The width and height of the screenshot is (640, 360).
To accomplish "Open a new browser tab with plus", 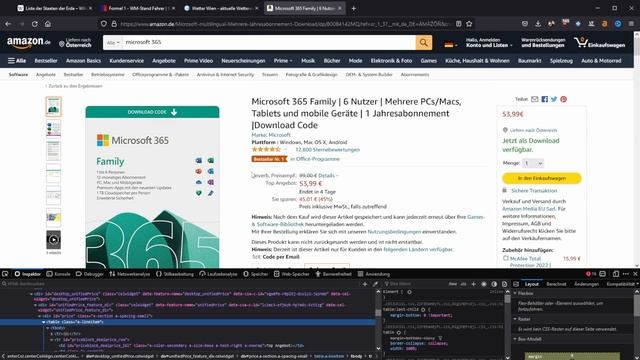I will 353,8.
